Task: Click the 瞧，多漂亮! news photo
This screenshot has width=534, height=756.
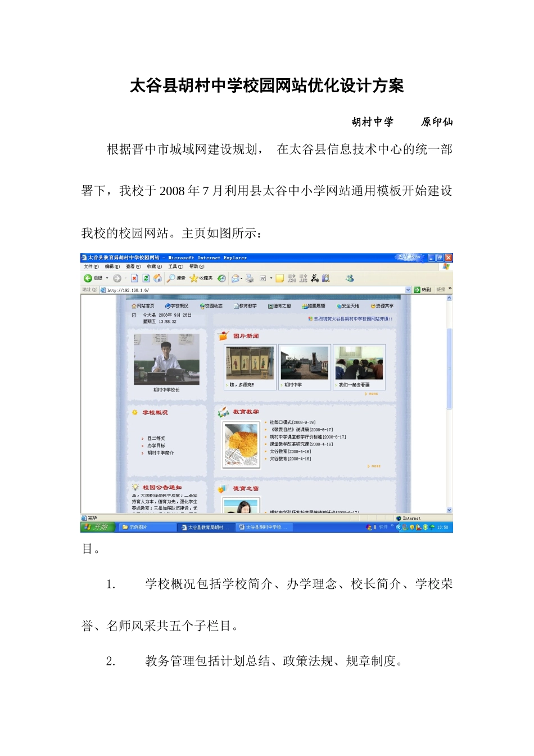Action: tap(250, 363)
